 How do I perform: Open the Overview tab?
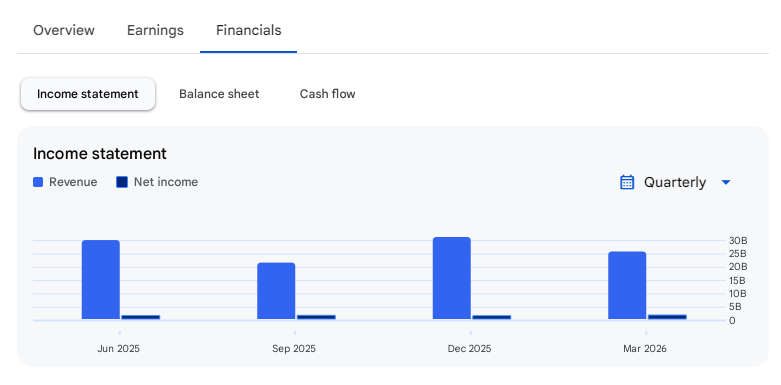[64, 30]
